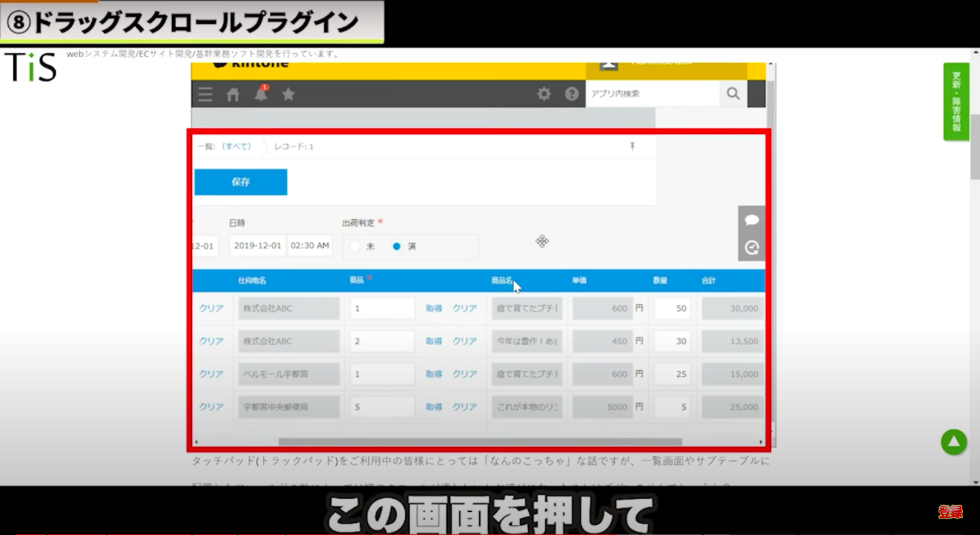The height and width of the screenshot is (535, 980).
Task: Click the favorites star icon
Action: click(289, 94)
